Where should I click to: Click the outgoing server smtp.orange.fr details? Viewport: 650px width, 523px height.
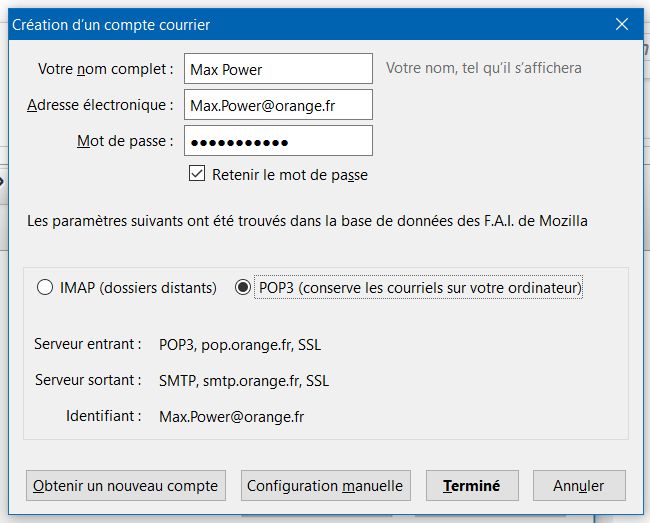[244, 381]
